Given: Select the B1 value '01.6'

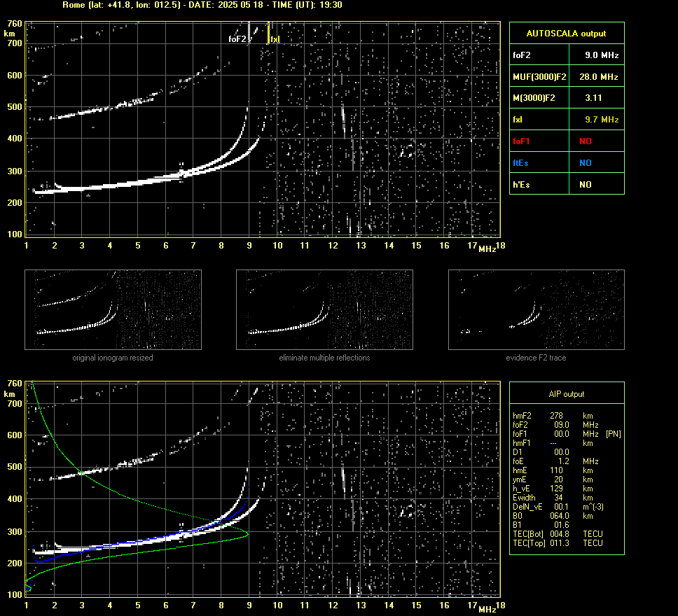Looking at the screenshot, I should pyautogui.click(x=561, y=524).
